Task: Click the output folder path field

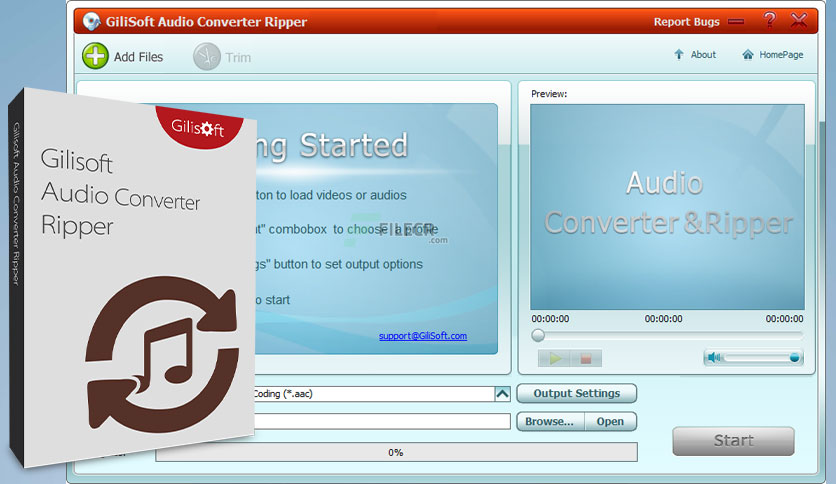Action: point(382,421)
